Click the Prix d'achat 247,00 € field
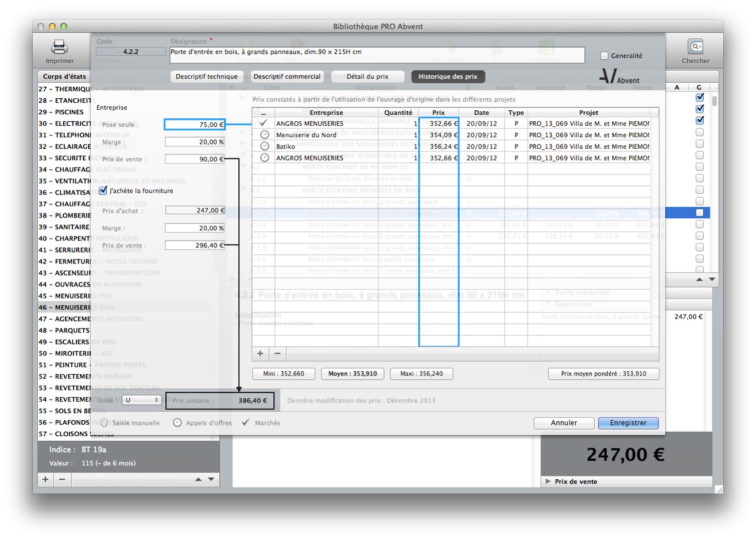The width and height of the screenshot is (756, 539). coord(195,210)
